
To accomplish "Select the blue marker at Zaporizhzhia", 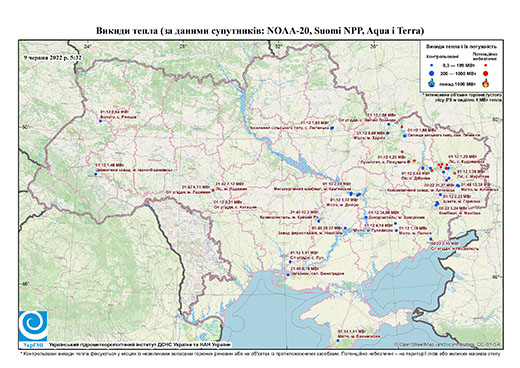I will tap(366, 217).
